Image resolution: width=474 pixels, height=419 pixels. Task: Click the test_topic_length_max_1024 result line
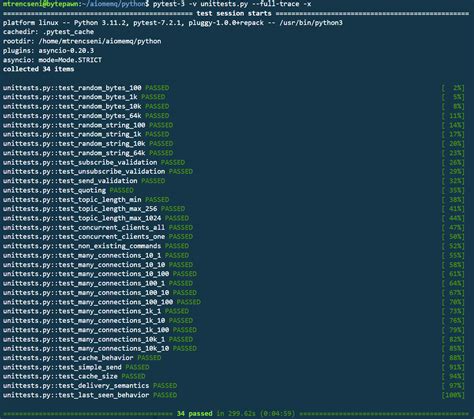(x=96, y=218)
